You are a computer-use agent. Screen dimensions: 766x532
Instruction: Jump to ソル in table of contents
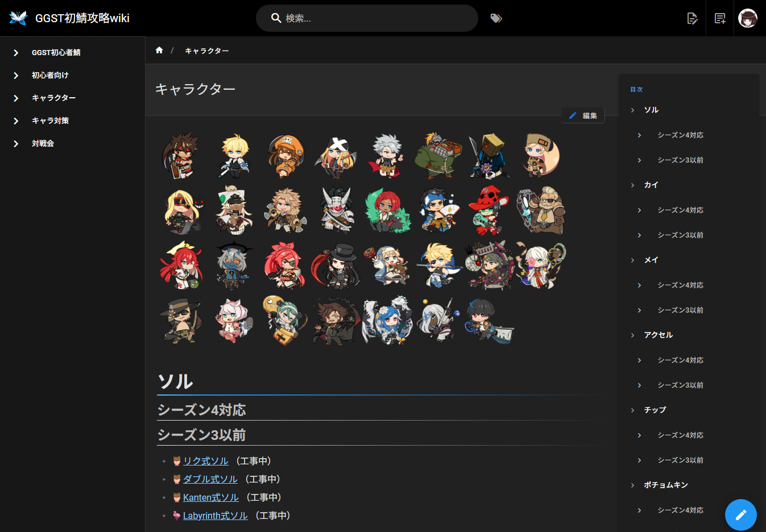point(651,110)
